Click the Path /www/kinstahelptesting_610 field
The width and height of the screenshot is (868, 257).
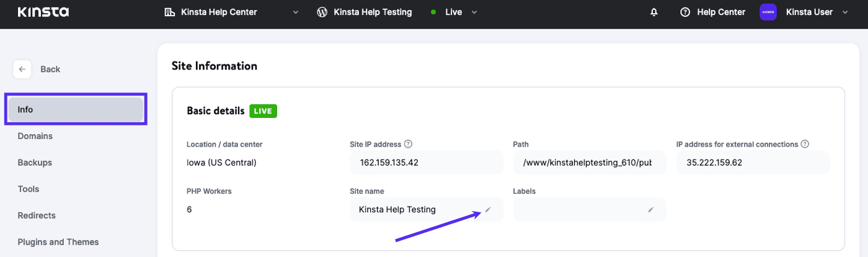click(590, 163)
